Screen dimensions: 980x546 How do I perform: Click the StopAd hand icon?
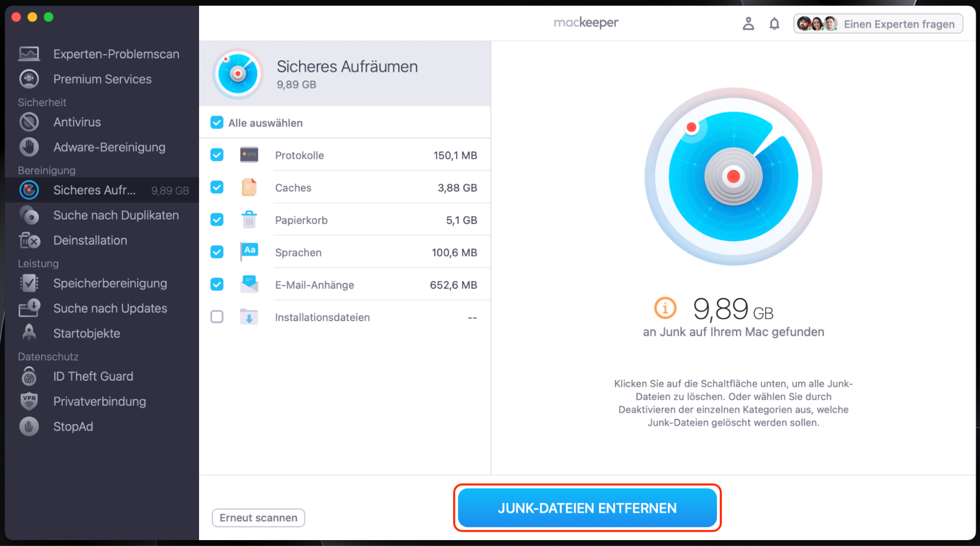pos(29,426)
